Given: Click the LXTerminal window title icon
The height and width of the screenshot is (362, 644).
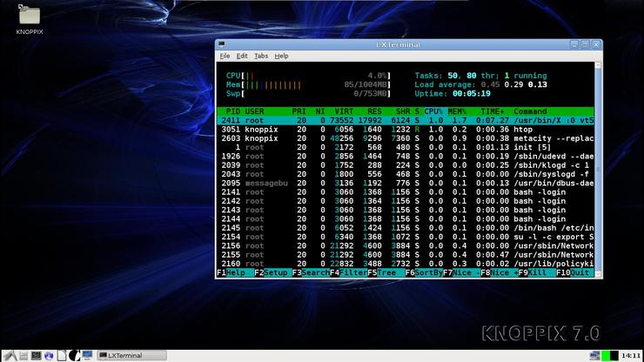Looking at the screenshot, I should pyautogui.click(x=222, y=44).
